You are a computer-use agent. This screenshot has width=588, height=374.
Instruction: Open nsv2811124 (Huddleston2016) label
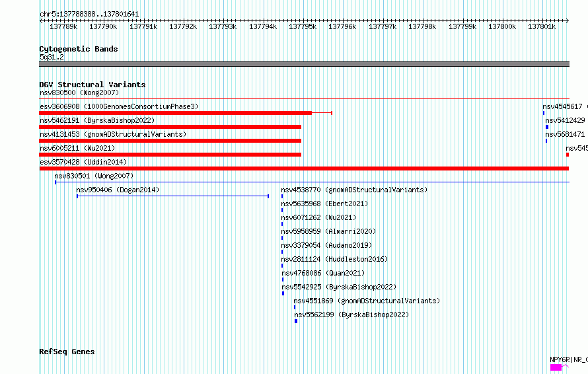click(334, 259)
